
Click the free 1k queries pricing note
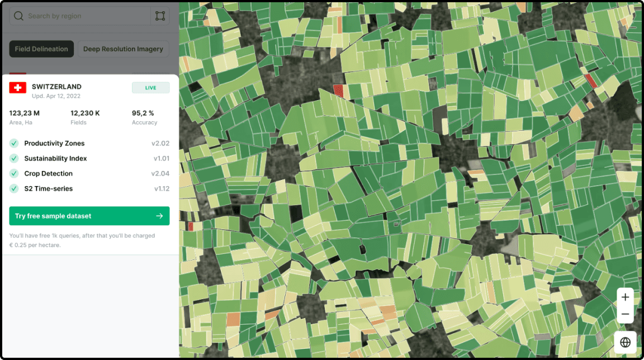[82, 240]
